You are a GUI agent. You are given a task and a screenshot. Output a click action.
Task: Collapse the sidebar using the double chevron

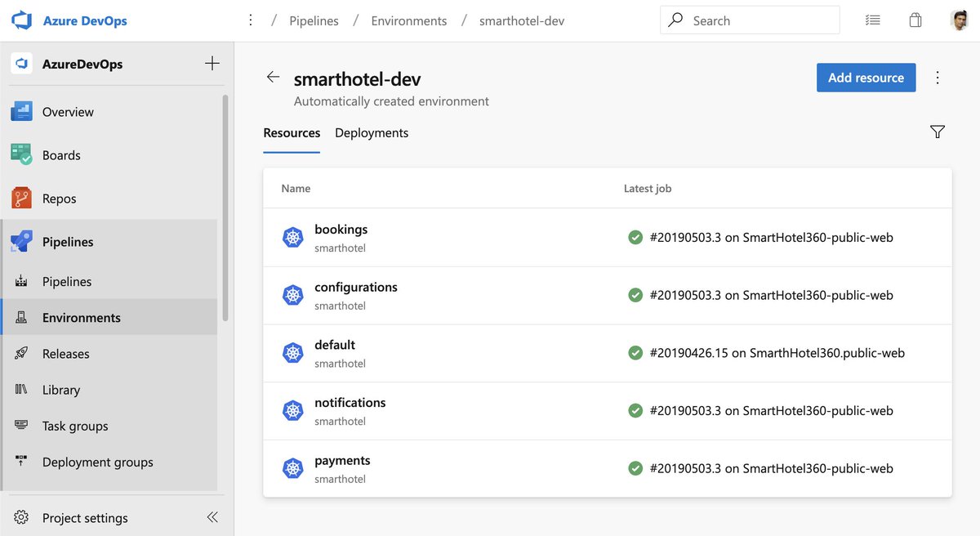[212, 516]
